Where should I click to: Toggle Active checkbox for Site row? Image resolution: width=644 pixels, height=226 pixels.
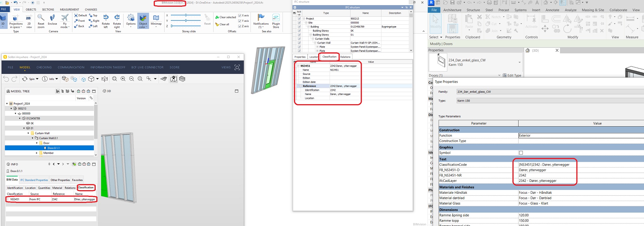299,23
